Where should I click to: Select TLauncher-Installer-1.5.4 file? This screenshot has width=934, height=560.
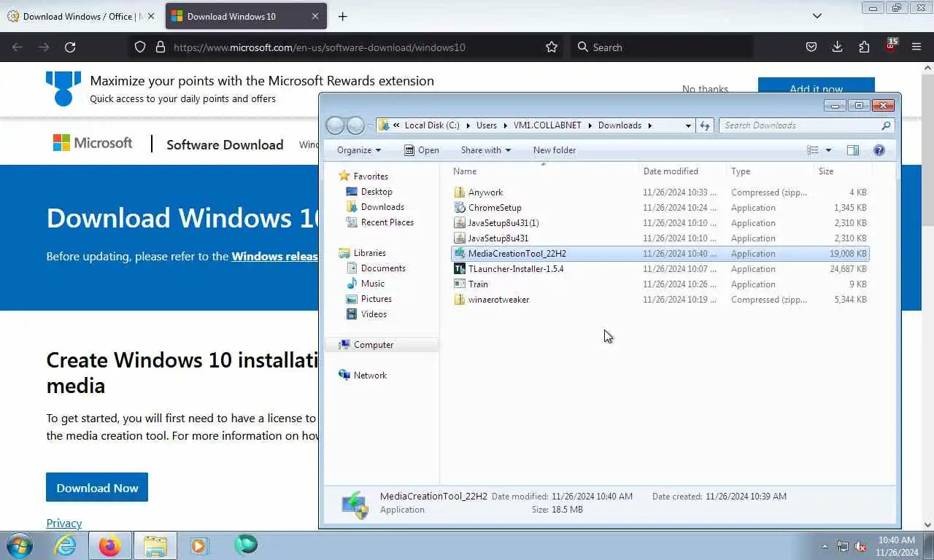(660, 269)
